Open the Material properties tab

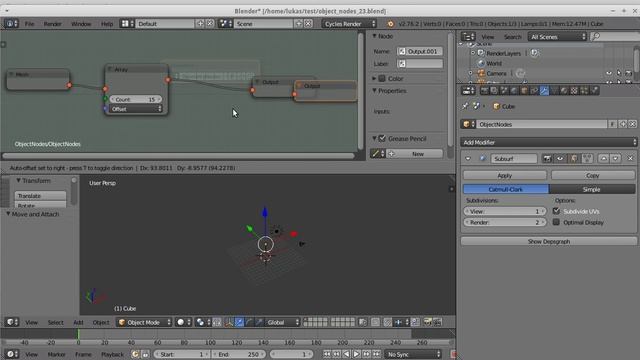click(564, 91)
